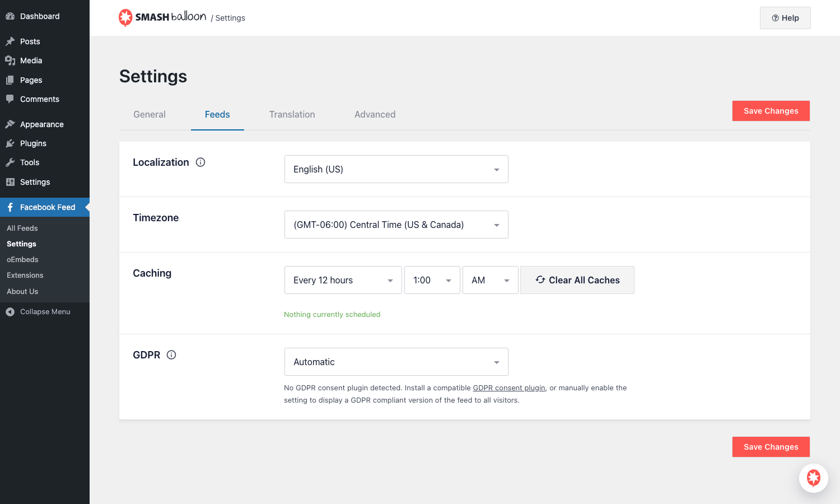Show the Localization info tooltip icon

[200, 162]
